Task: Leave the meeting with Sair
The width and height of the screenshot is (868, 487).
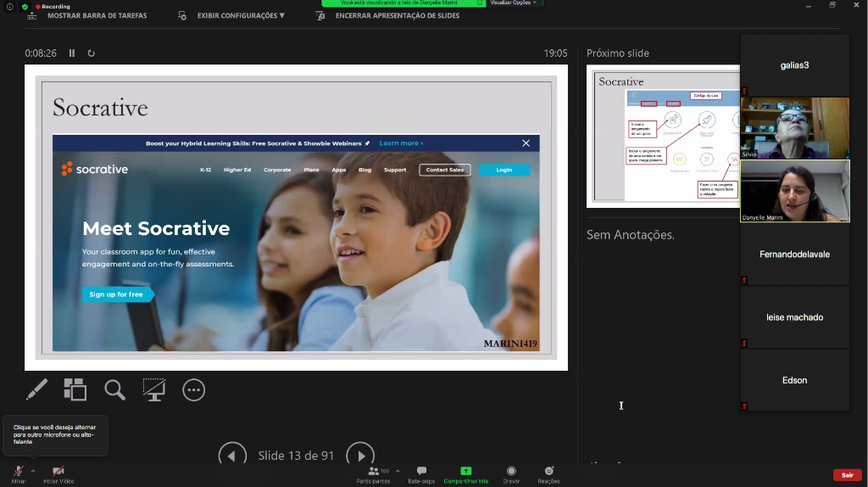Action: click(x=848, y=475)
